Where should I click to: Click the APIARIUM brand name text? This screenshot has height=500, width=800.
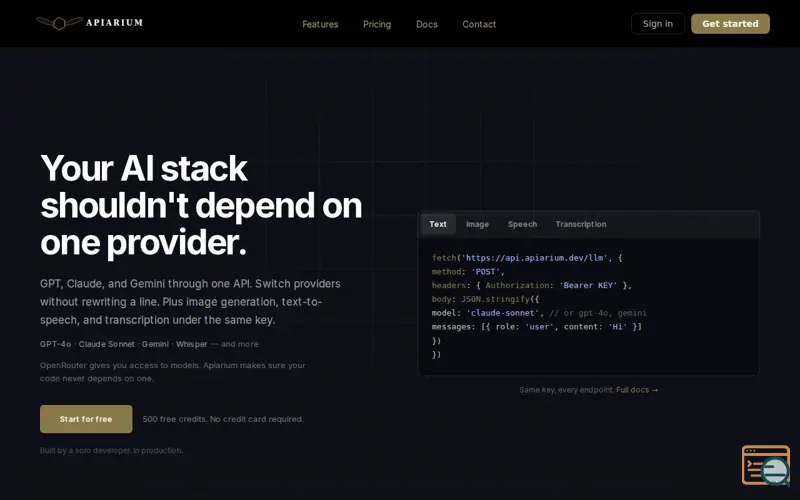tap(114, 22)
